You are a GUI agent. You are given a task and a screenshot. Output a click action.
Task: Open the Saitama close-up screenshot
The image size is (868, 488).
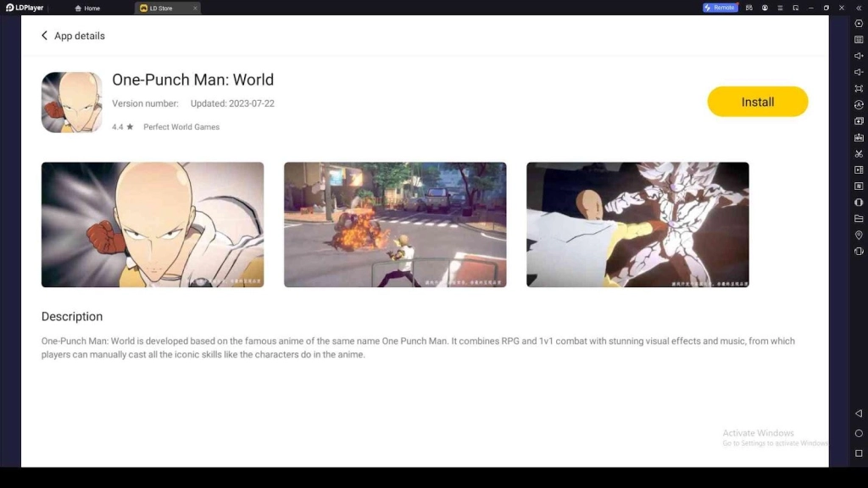[153, 225]
